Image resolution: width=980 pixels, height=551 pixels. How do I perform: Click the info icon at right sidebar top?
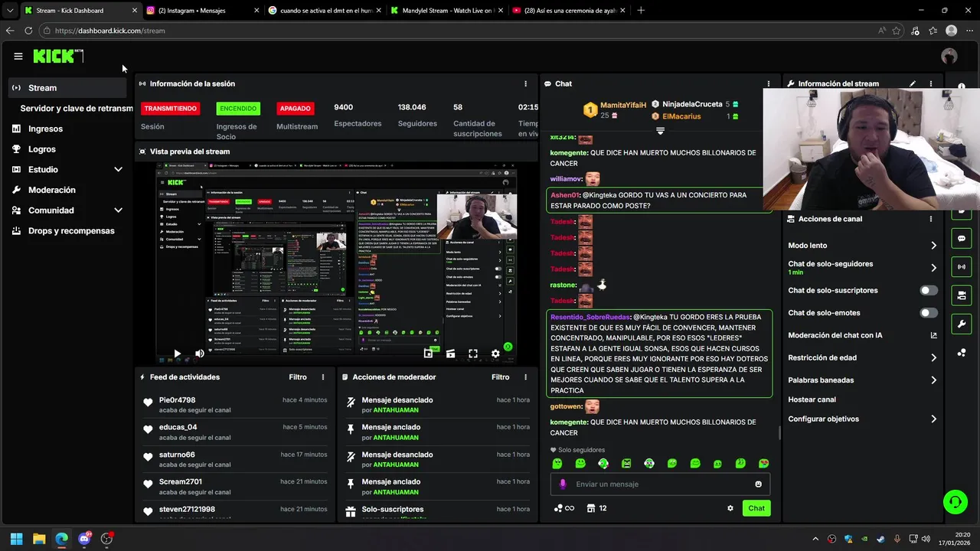click(x=962, y=86)
